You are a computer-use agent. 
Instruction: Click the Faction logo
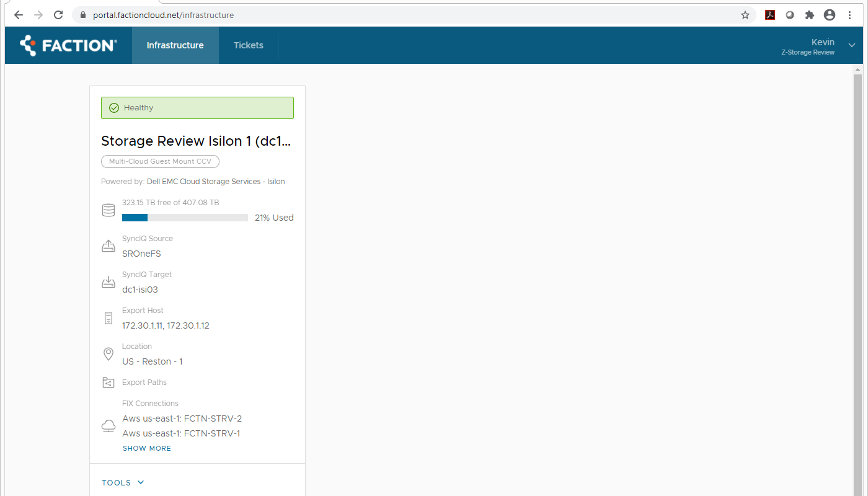pos(68,45)
